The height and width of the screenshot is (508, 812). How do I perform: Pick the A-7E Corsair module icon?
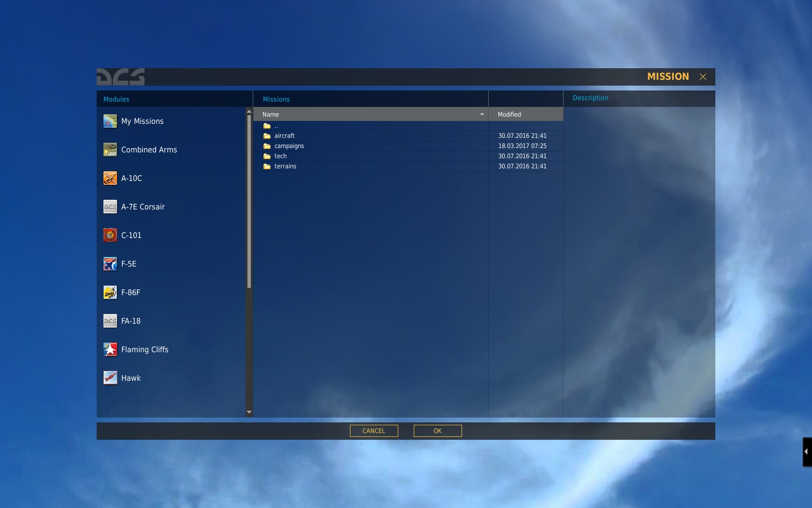[110, 207]
